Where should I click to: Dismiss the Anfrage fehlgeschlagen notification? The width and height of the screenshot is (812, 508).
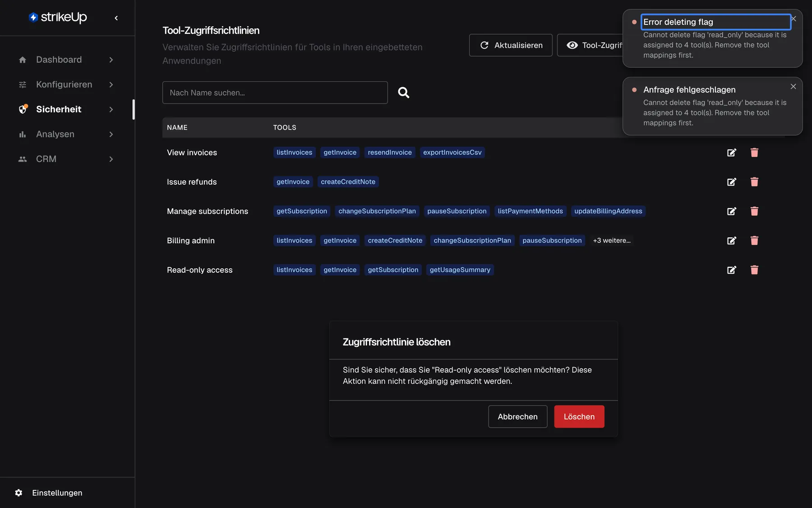(x=793, y=86)
